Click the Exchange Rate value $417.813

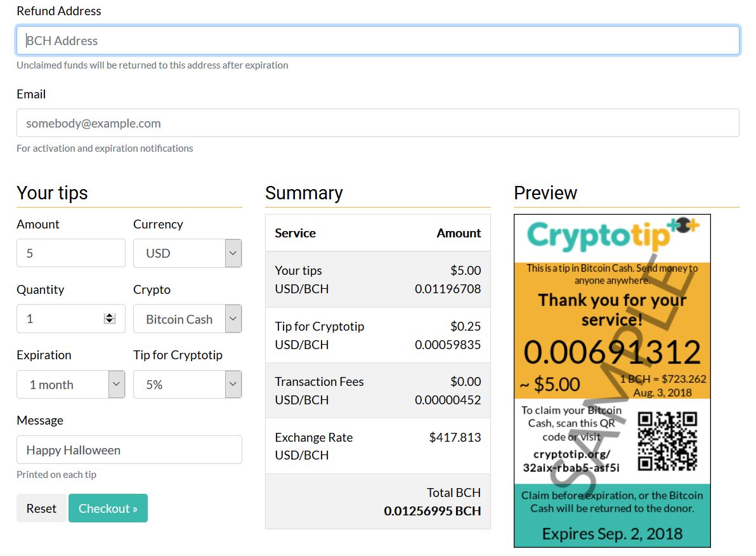click(x=455, y=437)
